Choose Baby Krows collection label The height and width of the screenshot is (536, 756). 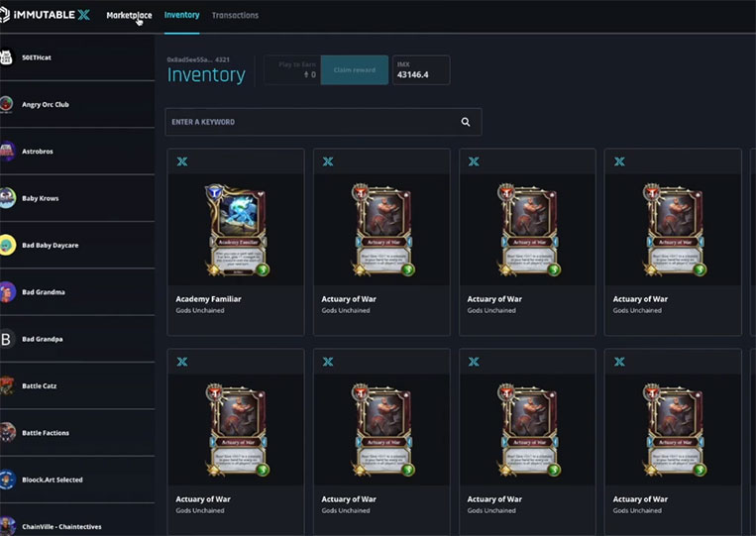[40, 198]
